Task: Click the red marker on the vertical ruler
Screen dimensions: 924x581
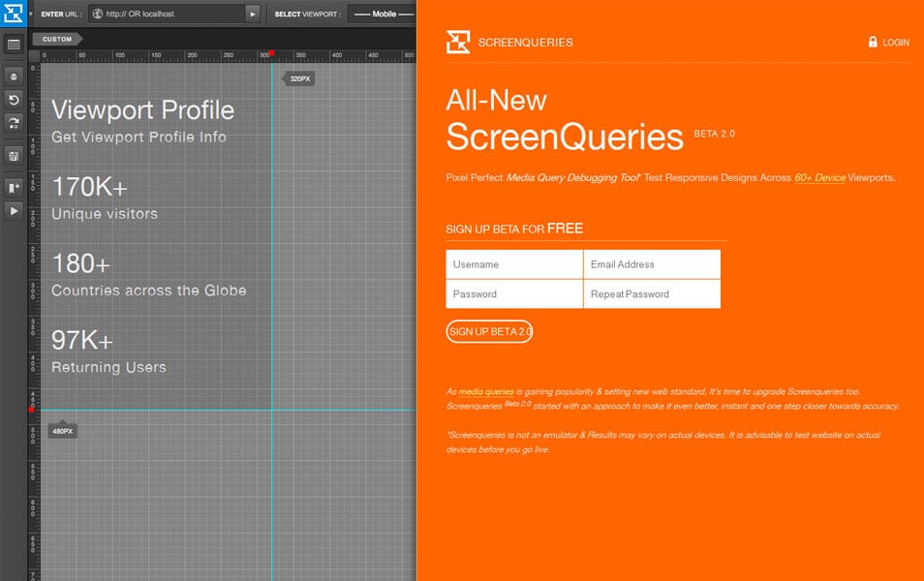Action: (31, 410)
